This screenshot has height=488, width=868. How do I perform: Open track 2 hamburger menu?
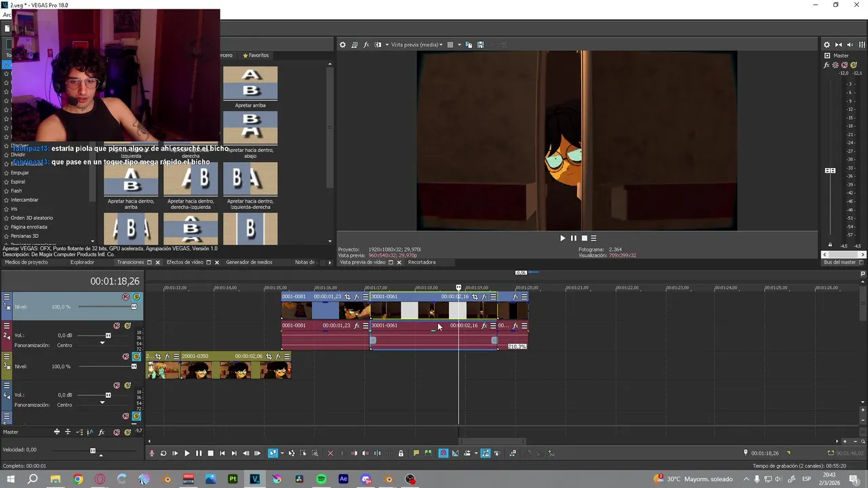click(x=7, y=326)
